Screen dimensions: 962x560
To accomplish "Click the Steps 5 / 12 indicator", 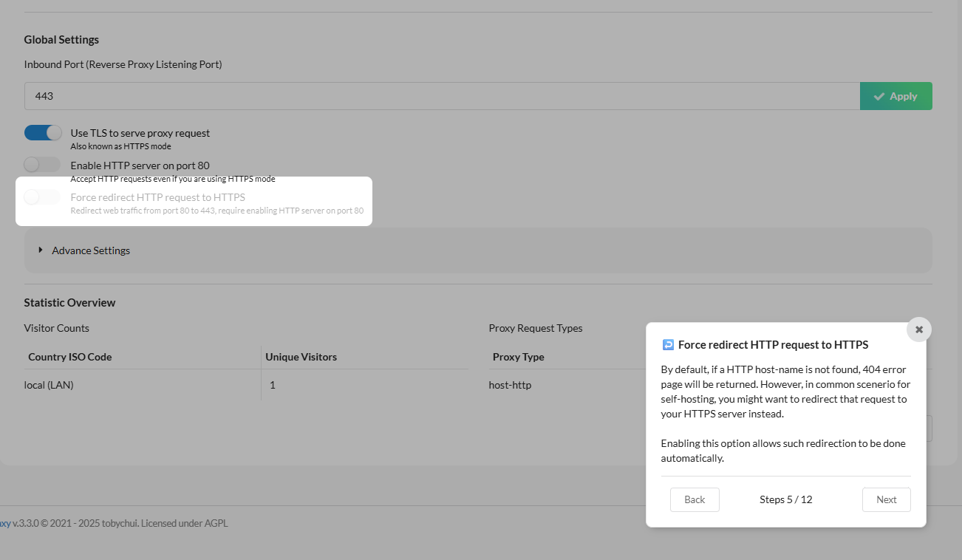I will tap(785, 499).
